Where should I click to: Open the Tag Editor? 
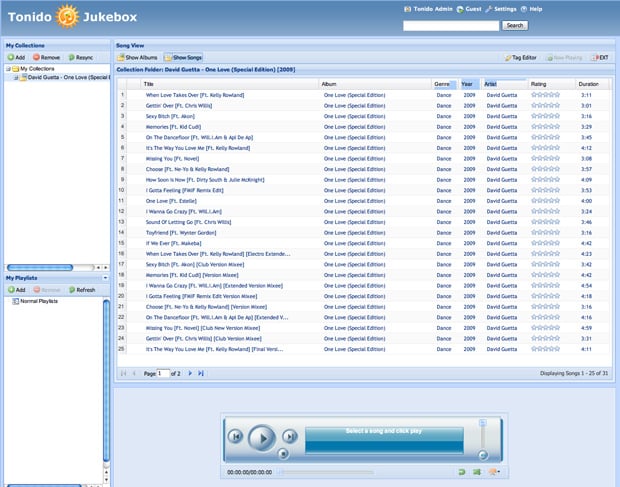[520, 57]
